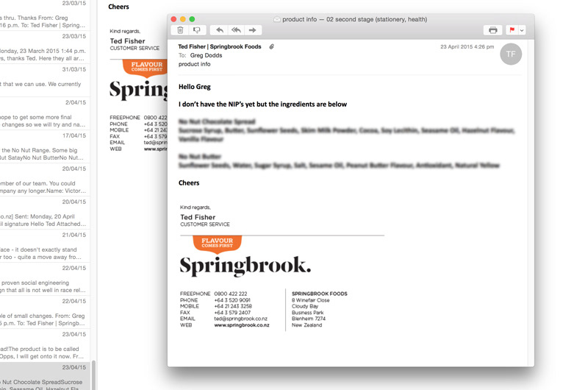
Task: Open the flag color dropdown arrow
Action: 522,30
